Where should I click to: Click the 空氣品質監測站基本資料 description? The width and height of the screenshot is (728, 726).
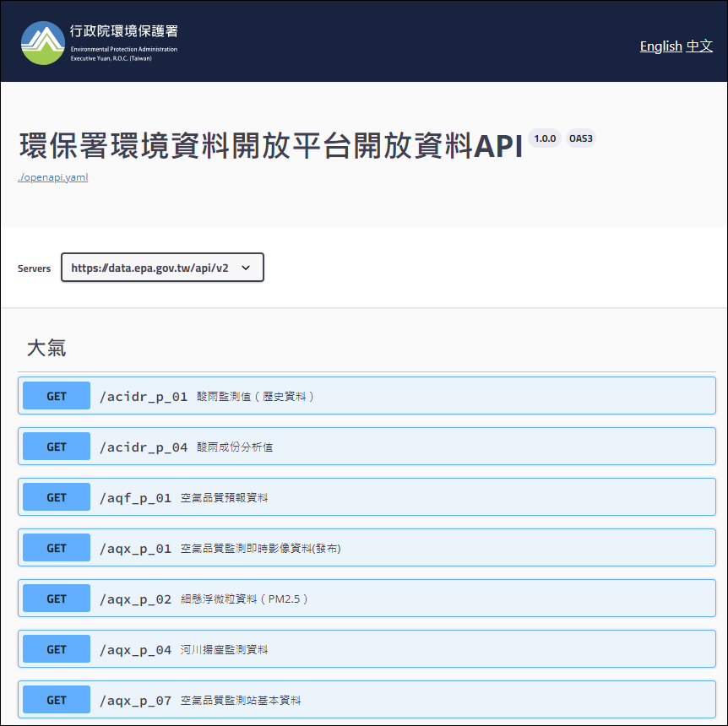[x=241, y=700]
